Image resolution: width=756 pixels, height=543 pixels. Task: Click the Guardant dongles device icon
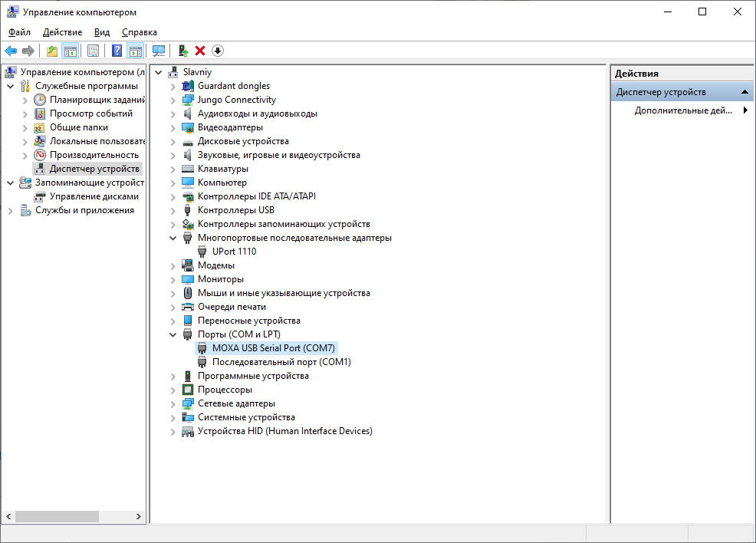point(188,86)
